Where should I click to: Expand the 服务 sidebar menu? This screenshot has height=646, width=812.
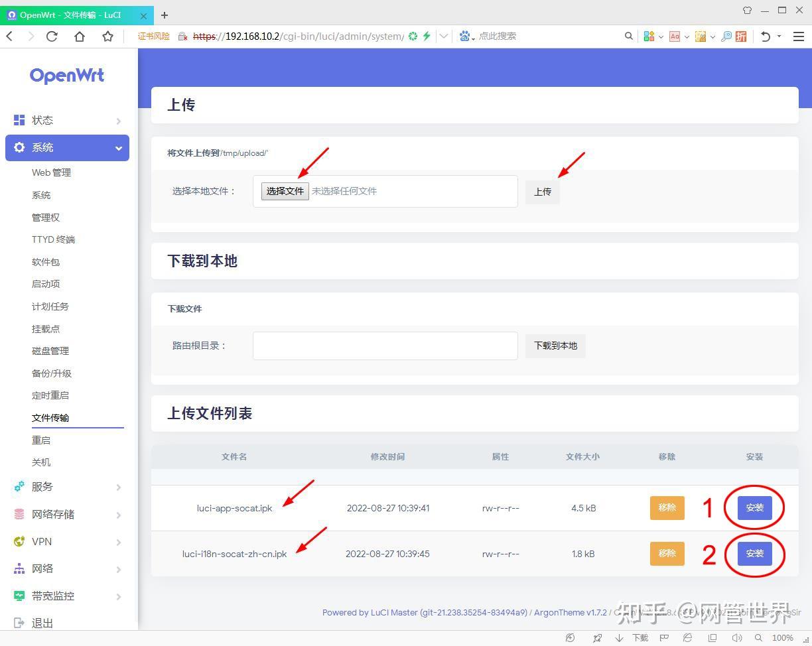tap(67, 487)
